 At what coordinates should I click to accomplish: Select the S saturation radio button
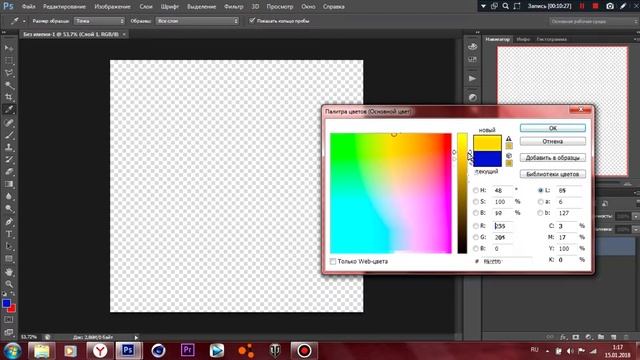[476, 202]
